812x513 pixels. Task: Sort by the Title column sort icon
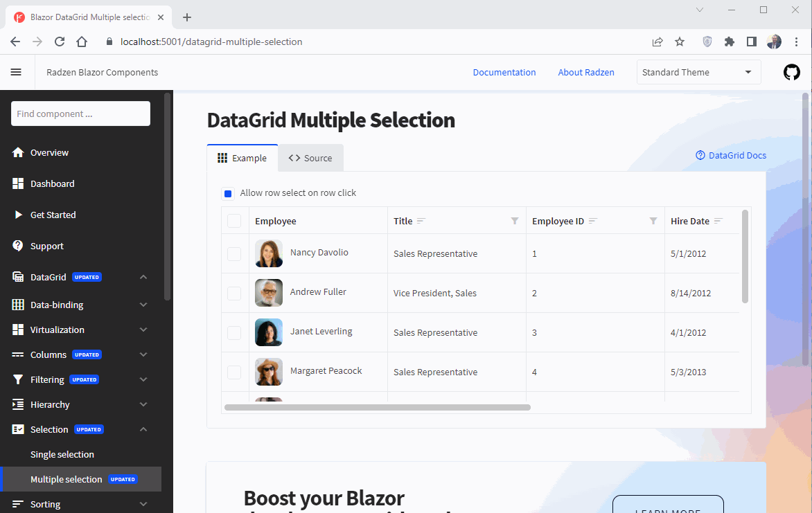coord(421,221)
